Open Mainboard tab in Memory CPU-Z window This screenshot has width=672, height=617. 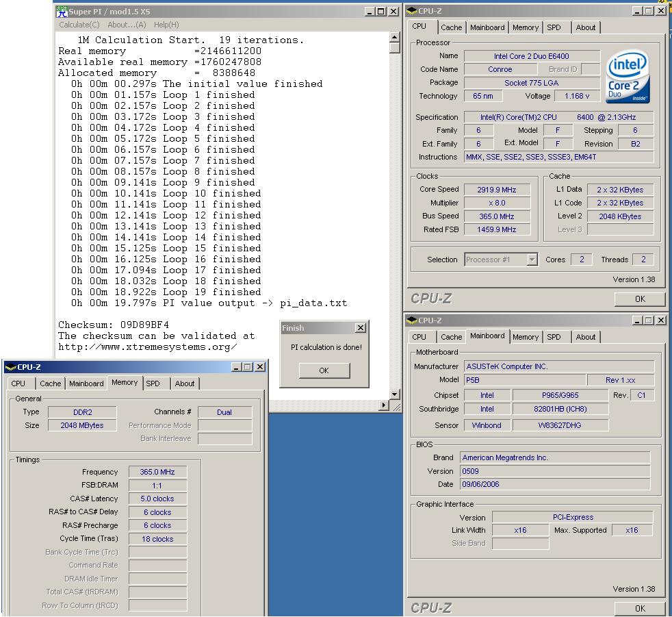click(87, 383)
